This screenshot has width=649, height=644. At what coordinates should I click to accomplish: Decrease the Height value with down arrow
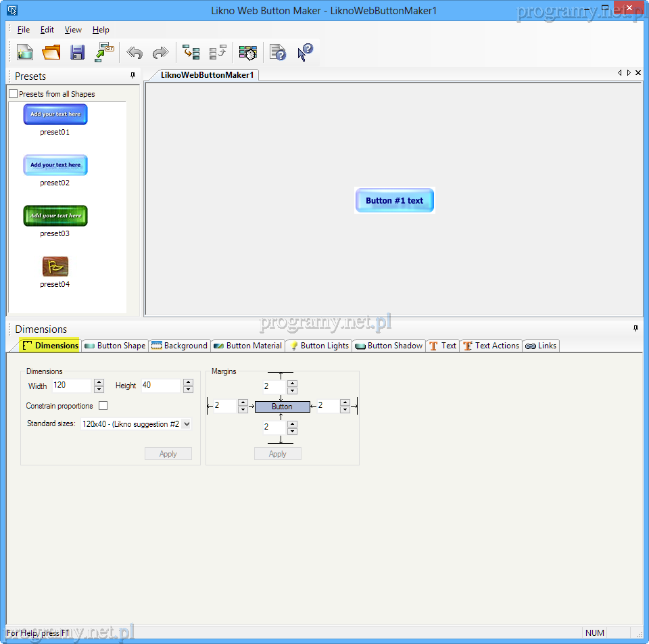(188, 390)
